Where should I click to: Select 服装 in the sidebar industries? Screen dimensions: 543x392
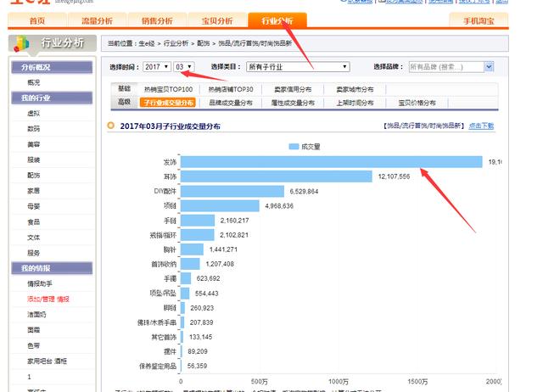point(33,159)
